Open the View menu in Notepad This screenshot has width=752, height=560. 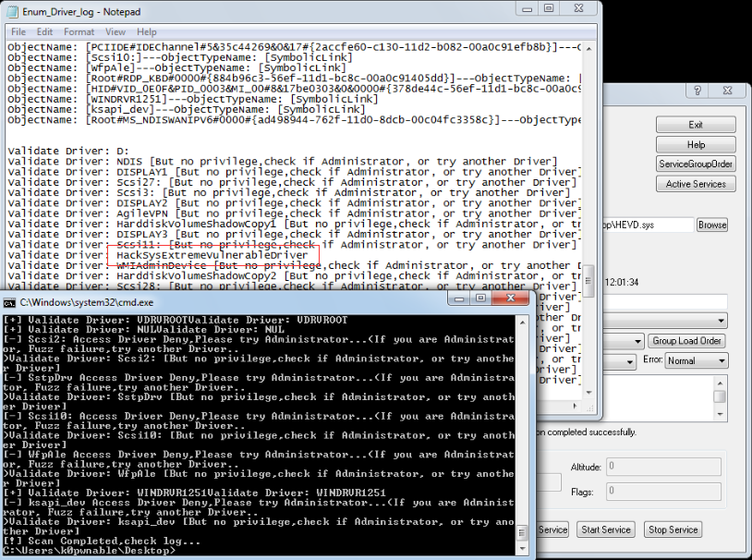click(x=115, y=31)
